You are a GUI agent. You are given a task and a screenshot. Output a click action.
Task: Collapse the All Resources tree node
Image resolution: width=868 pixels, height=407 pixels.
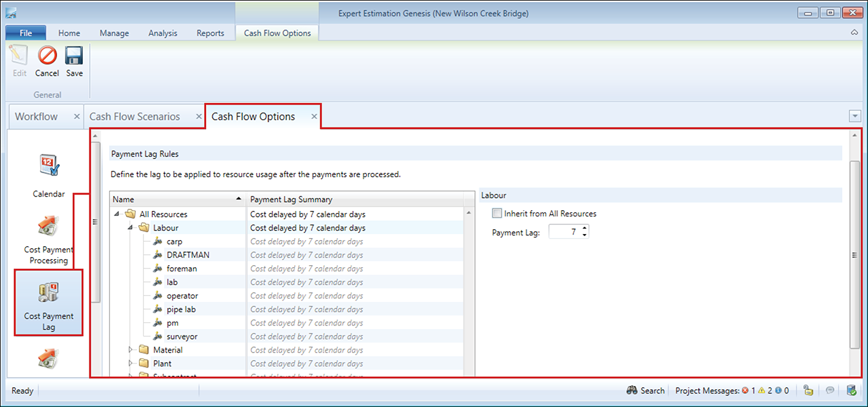tap(117, 214)
